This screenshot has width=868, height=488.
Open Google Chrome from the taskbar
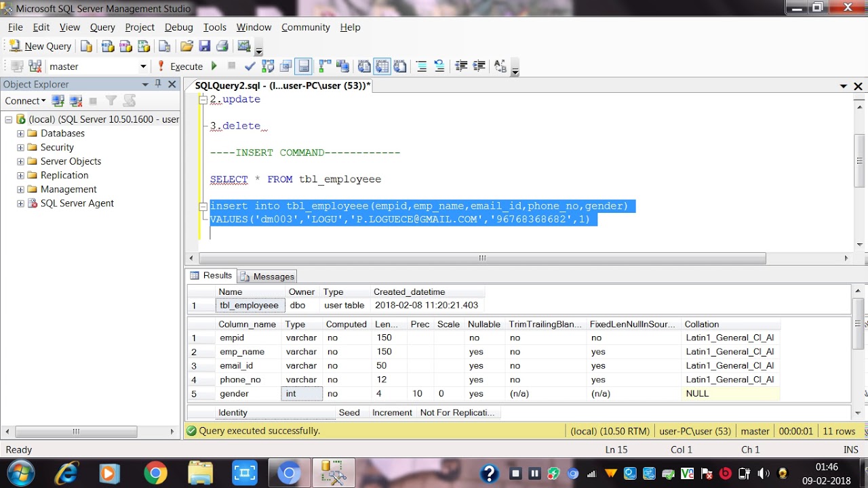(x=155, y=473)
